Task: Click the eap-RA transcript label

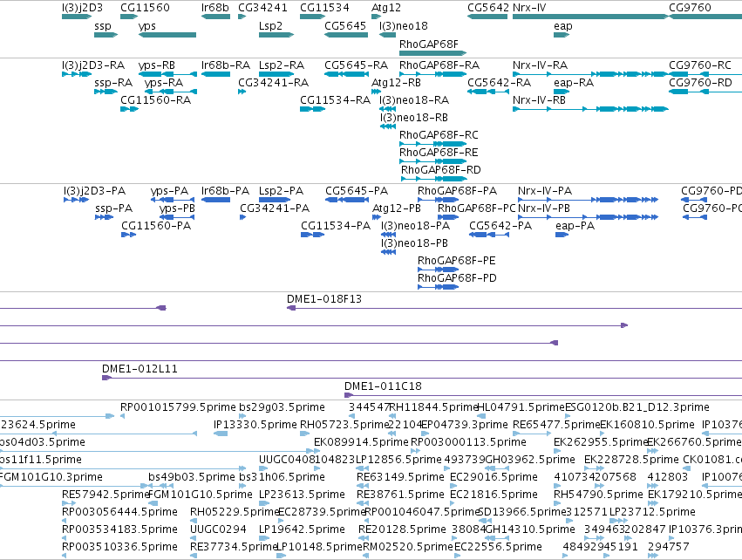Action: [574, 83]
